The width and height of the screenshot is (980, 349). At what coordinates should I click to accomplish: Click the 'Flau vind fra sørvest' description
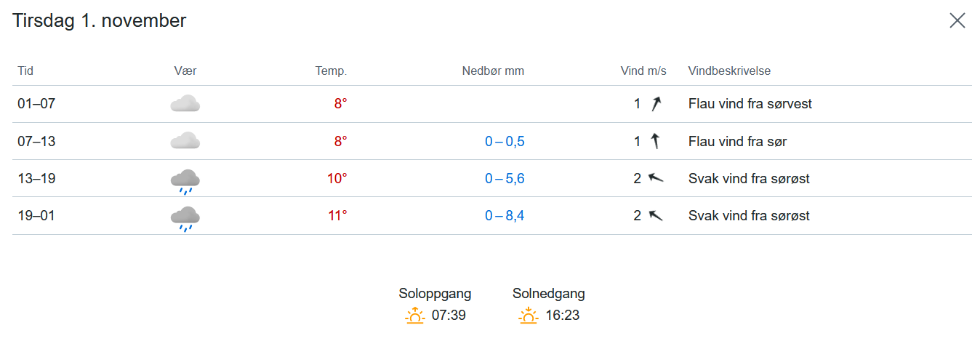(x=750, y=104)
